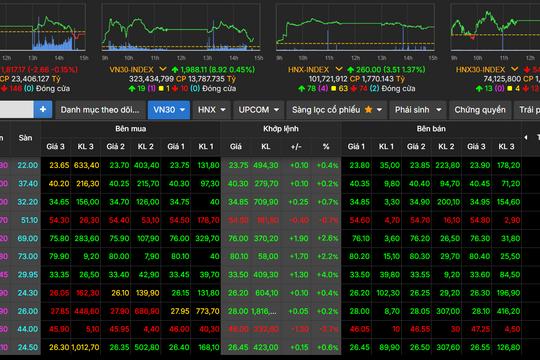
Task: Click change value -1.30 cell
Action: coord(300,329)
